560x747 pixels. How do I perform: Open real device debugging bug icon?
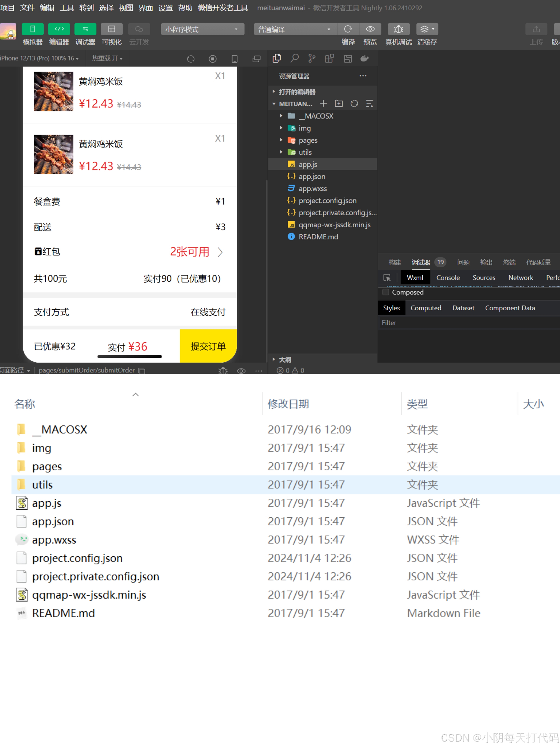point(398,29)
